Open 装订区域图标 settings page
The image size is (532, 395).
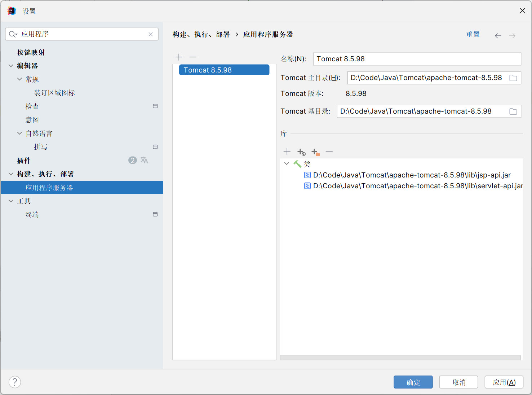54,93
